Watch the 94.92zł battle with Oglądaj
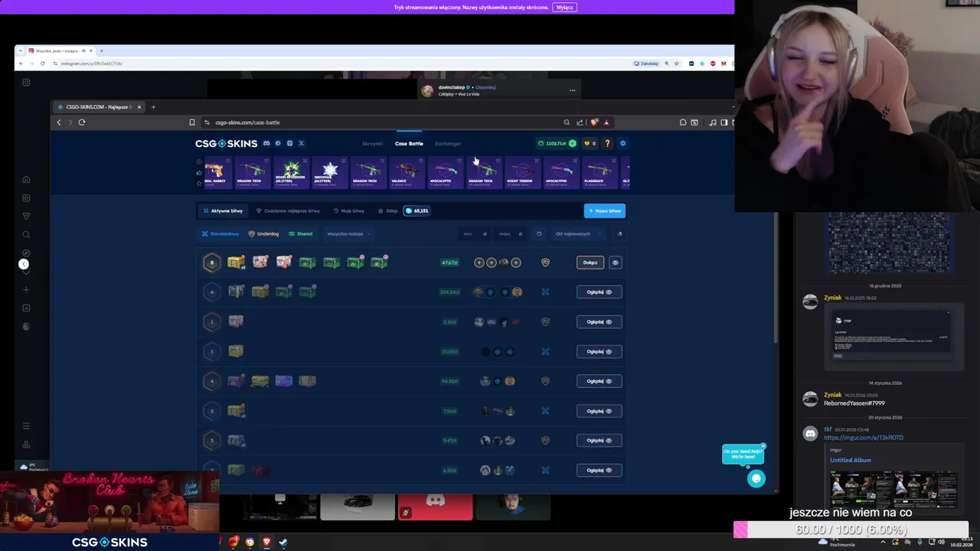 coord(599,381)
